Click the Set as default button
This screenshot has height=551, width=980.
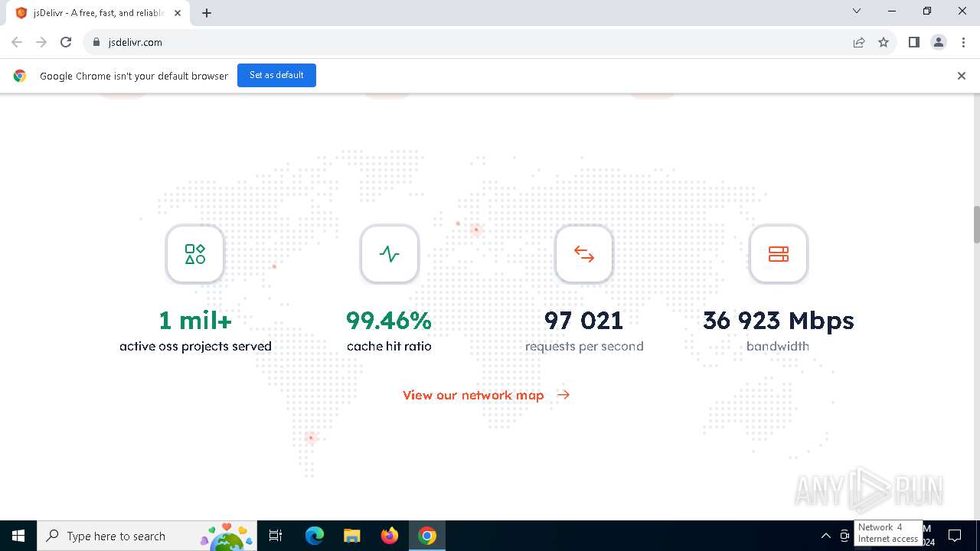click(x=276, y=75)
